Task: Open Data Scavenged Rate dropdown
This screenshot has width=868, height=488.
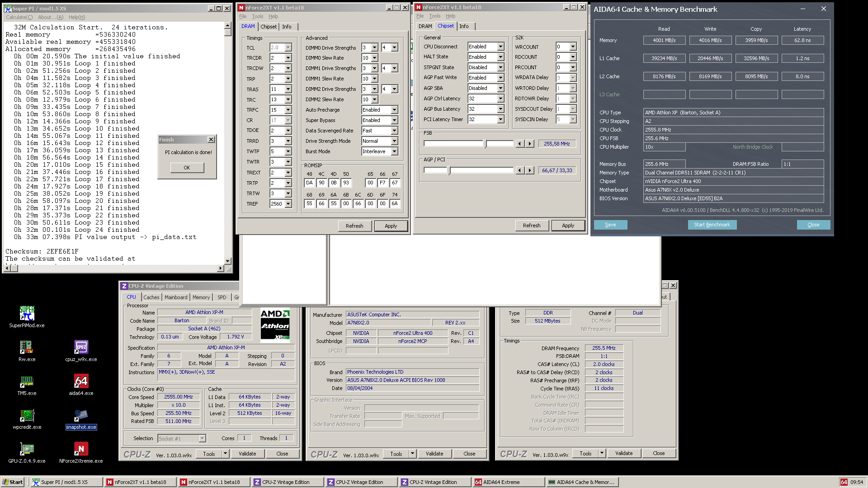Action: tap(394, 131)
